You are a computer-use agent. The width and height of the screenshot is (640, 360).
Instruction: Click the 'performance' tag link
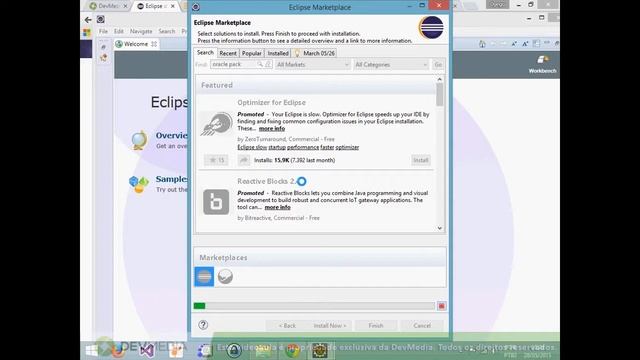click(303, 147)
